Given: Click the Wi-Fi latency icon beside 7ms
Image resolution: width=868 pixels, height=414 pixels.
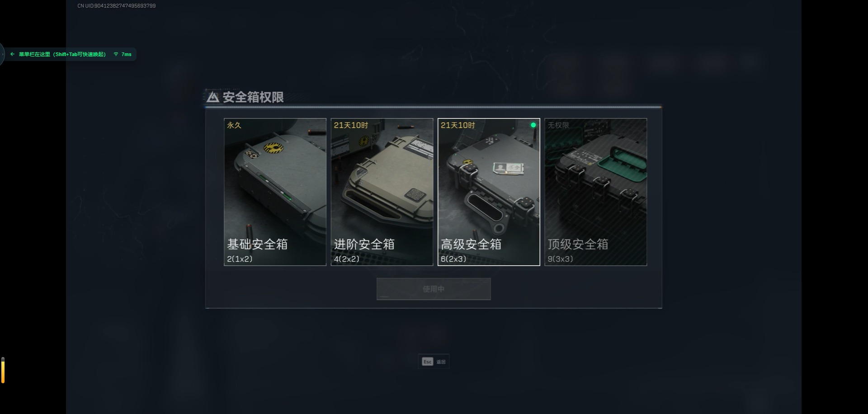Looking at the screenshot, I should click(116, 54).
